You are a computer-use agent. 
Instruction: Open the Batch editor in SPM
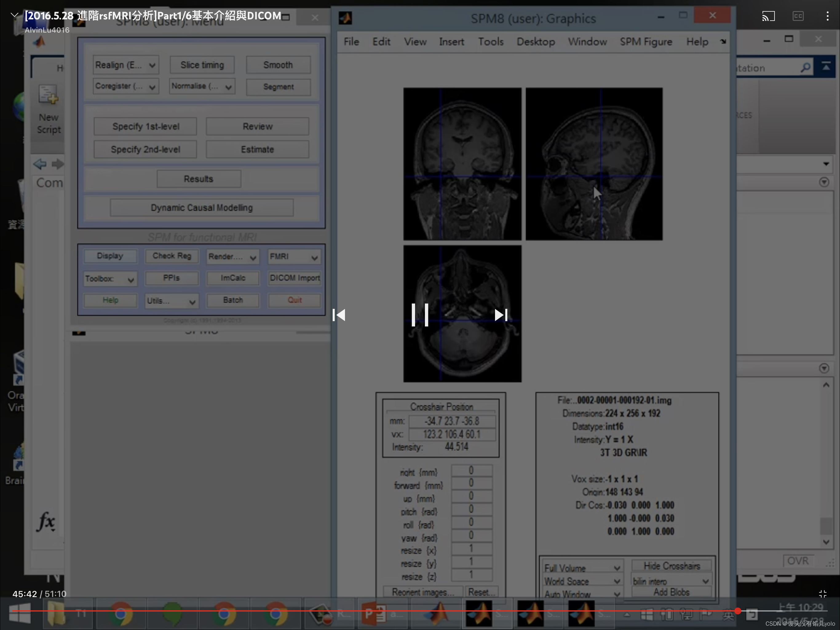point(232,300)
